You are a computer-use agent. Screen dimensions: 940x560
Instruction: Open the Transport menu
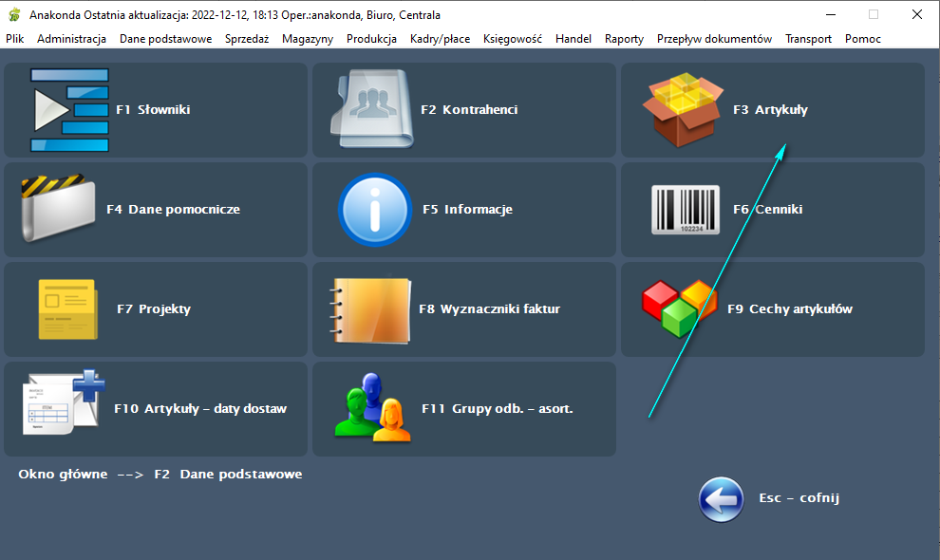point(809,39)
